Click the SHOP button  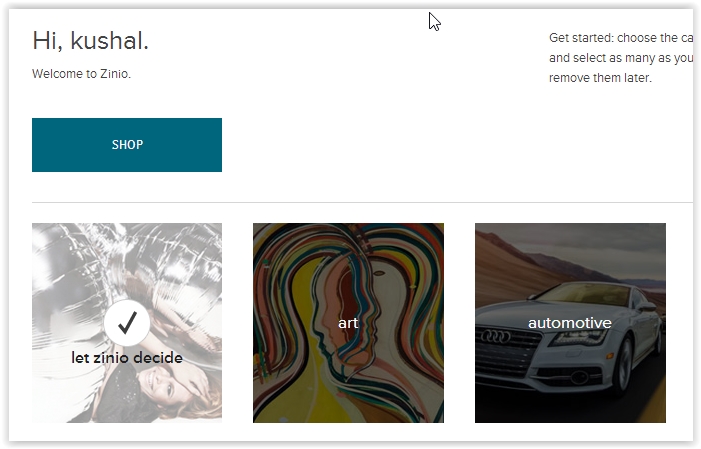pyautogui.click(x=127, y=145)
